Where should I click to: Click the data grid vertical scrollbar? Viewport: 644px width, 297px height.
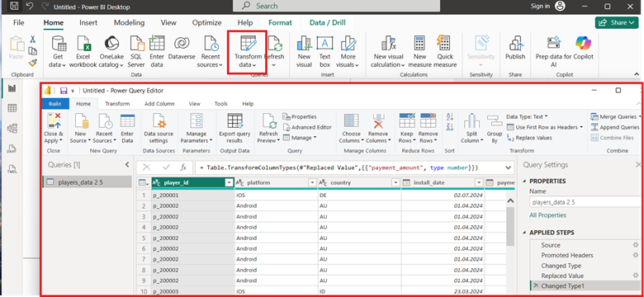coord(510,226)
